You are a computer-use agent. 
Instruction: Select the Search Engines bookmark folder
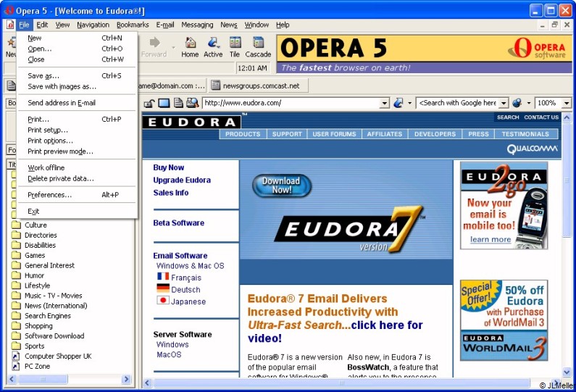click(x=48, y=316)
